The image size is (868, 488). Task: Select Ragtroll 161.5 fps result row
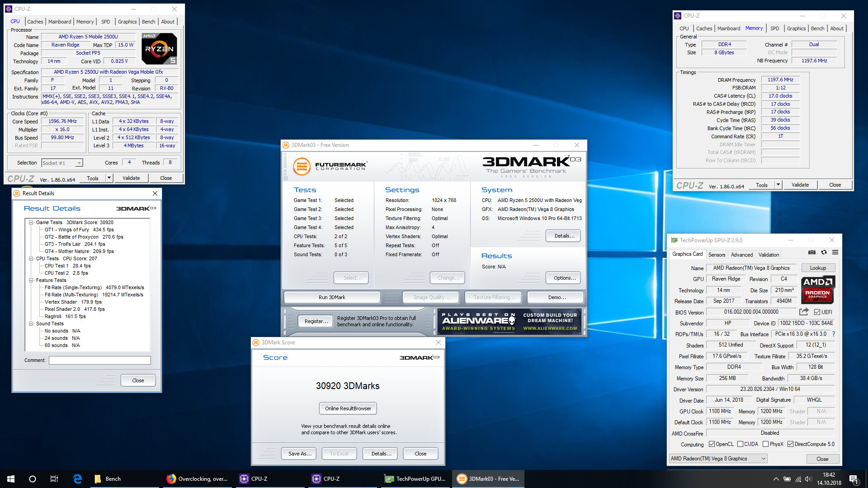tap(65, 316)
